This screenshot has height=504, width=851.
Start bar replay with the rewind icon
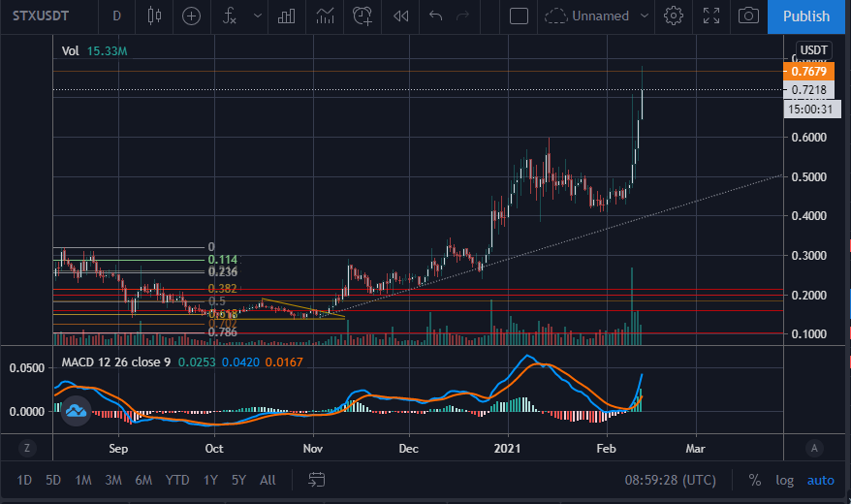point(400,16)
